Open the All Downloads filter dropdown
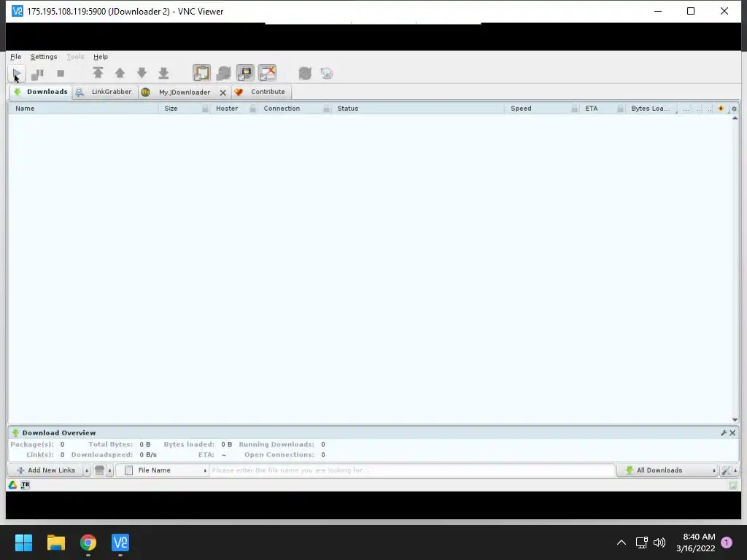This screenshot has width=747, height=560. point(667,470)
